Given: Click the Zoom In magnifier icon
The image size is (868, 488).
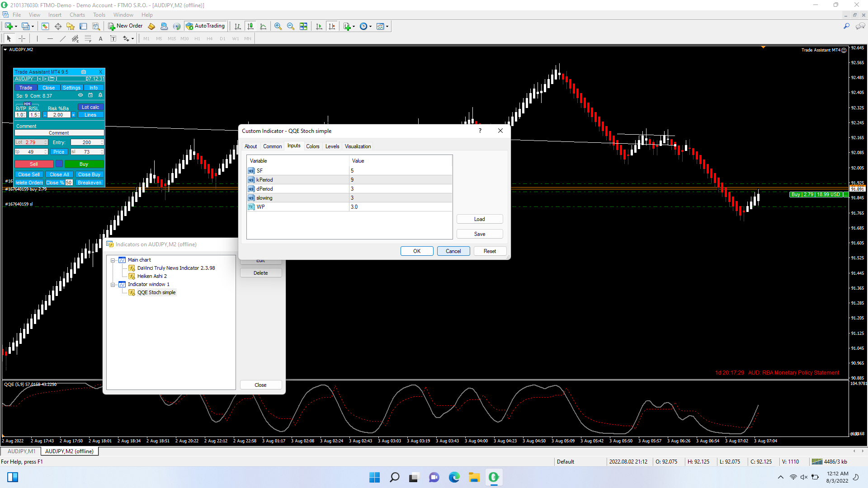Looking at the screenshot, I should click(278, 26).
